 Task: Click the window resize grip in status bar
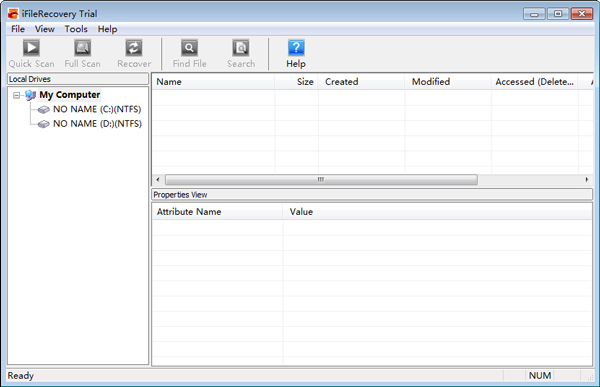click(x=590, y=377)
